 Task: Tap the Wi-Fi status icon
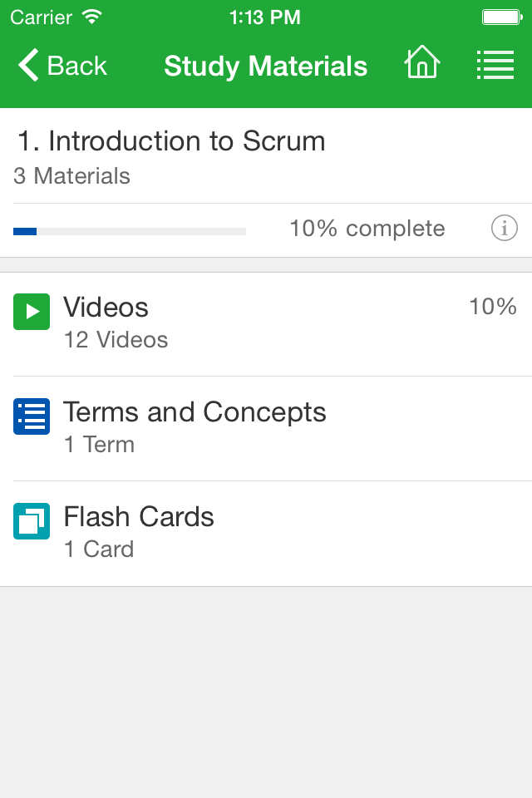(92, 17)
